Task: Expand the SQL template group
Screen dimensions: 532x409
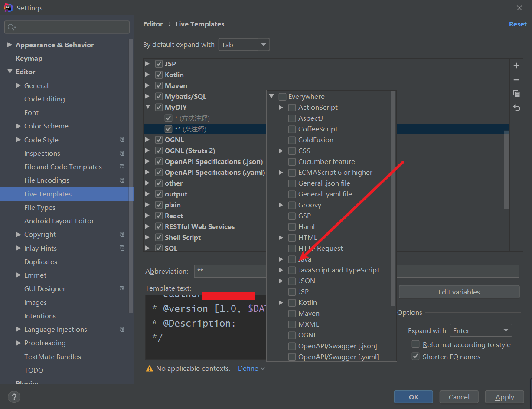Action: point(148,248)
